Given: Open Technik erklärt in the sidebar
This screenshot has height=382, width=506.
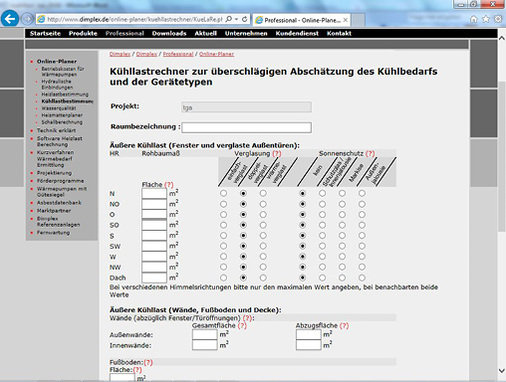Looking at the screenshot, I should click(x=56, y=130).
